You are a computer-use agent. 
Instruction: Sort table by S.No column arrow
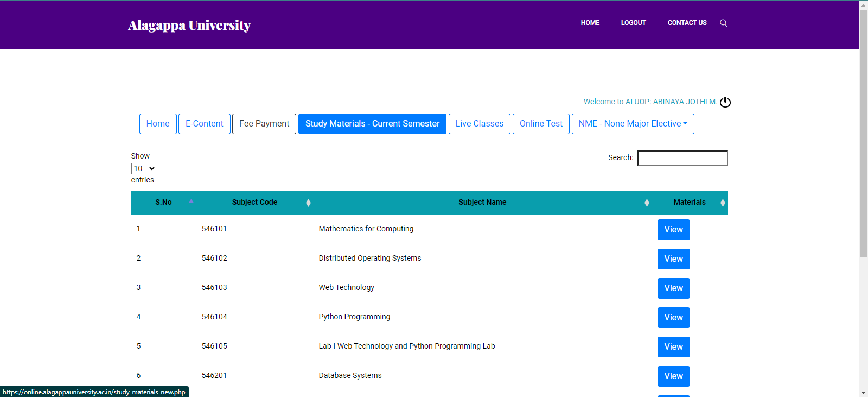pyautogui.click(x=191, y=201)
